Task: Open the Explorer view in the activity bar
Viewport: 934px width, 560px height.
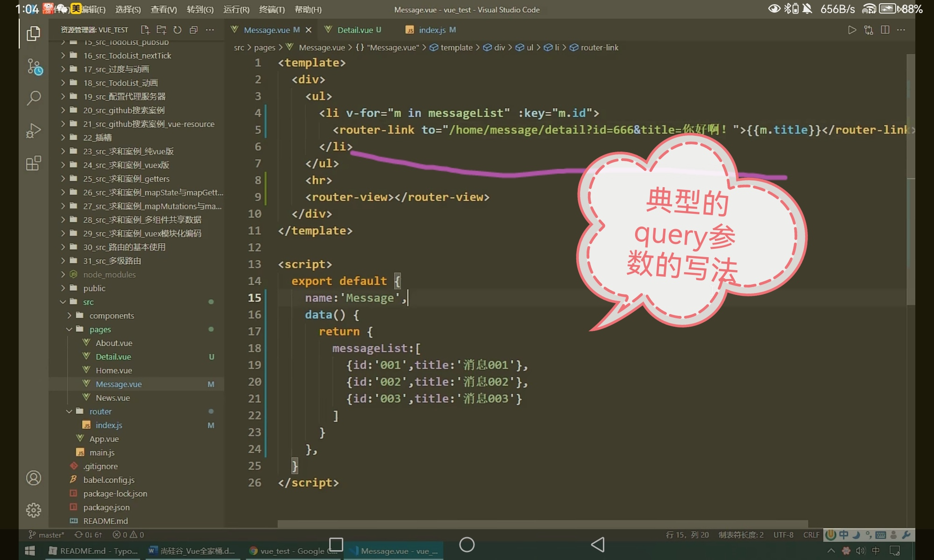Action: coord(33,33)
